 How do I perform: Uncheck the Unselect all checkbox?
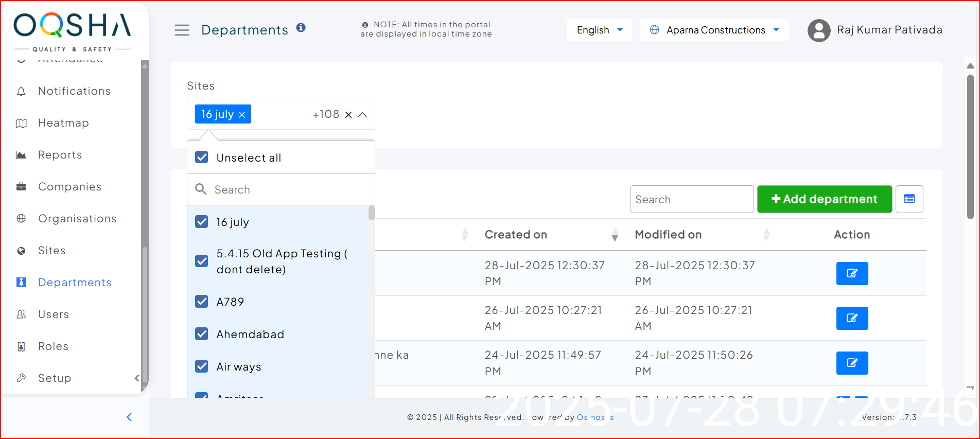(202, 157)
